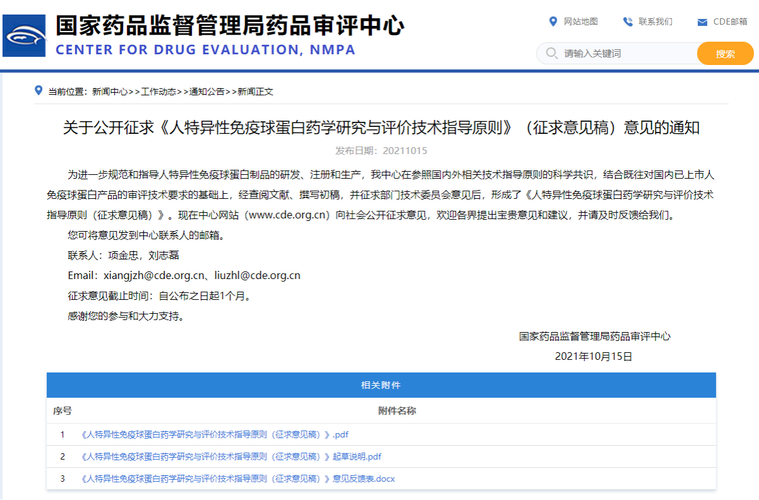Go to 通知公告 in breadcrumb
The image size is (759, 500).
tap(207, 91)
